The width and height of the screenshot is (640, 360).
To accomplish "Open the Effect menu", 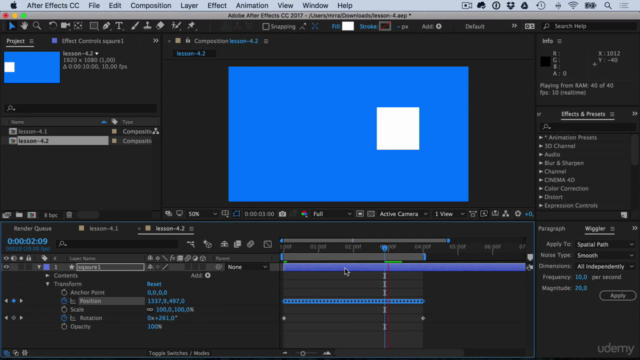I will [217, 6].
